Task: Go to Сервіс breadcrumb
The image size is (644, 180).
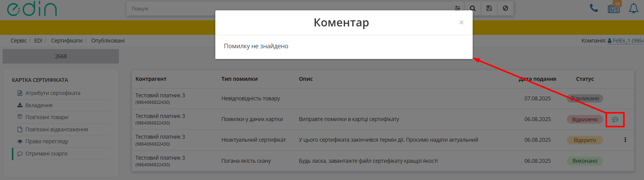Action: pyautogui.click(x=19, y=41)
